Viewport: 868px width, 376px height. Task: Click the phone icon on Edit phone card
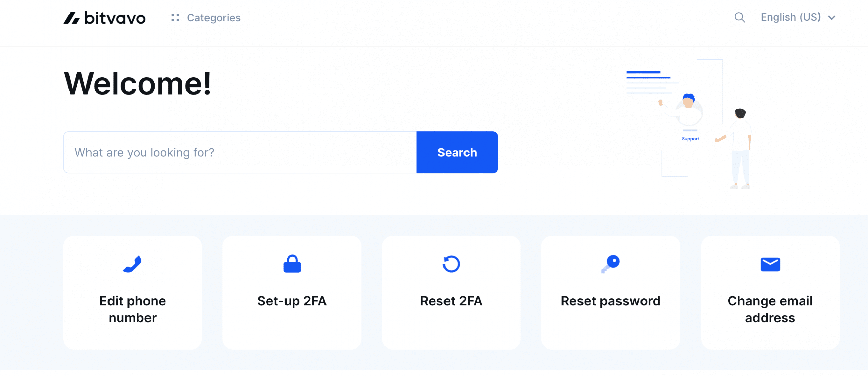pos(132,264)
